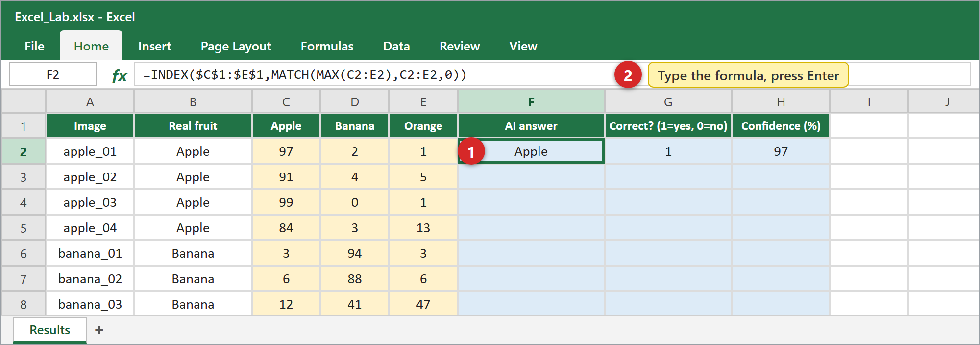Screen dimensions: 980x345
Task: Click Orange score 13 in row 5
Action: [423, 228]
